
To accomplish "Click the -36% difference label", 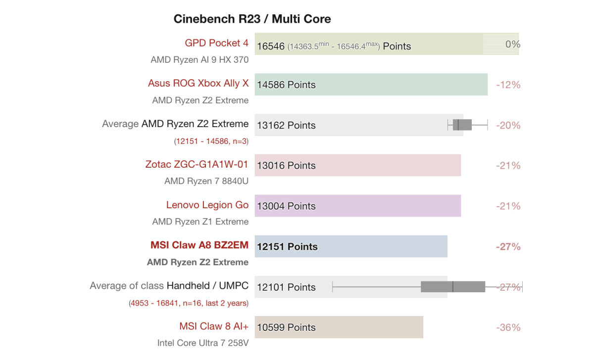I will [x=508, y=327].
